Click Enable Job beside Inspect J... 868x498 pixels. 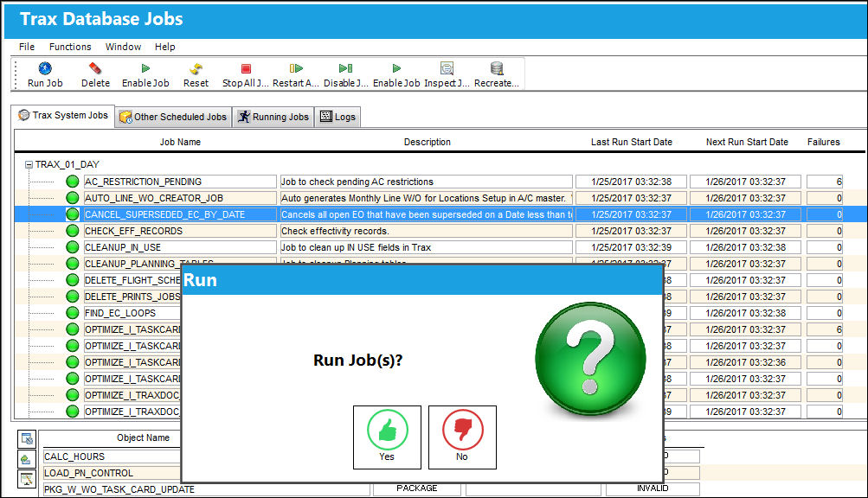[x=396, y=74]
